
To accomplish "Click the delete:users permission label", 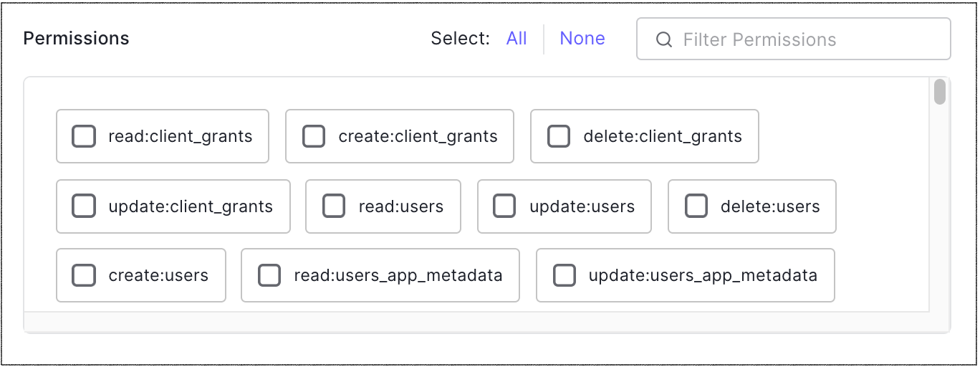I will coord(770,207).
